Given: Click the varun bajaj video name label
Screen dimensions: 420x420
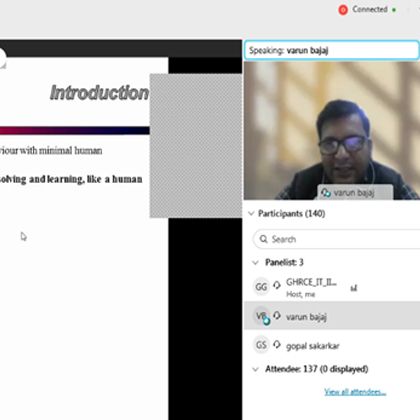Looking at the screenshot, I should (355, 192).
